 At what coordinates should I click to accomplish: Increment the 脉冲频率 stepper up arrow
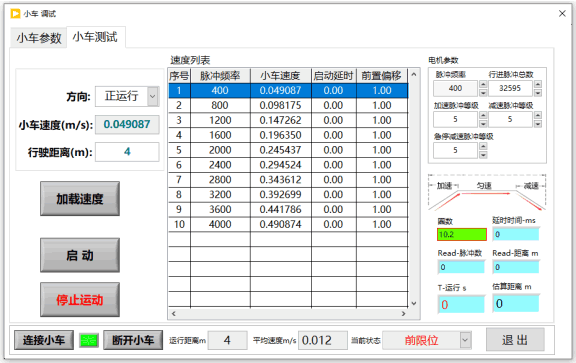tap(483, 84)
